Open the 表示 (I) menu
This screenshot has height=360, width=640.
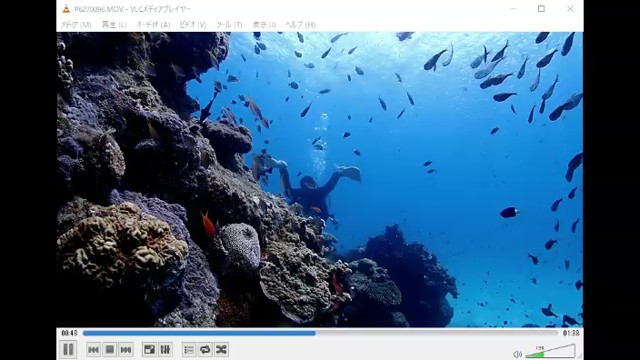click(x=264, y=24)
